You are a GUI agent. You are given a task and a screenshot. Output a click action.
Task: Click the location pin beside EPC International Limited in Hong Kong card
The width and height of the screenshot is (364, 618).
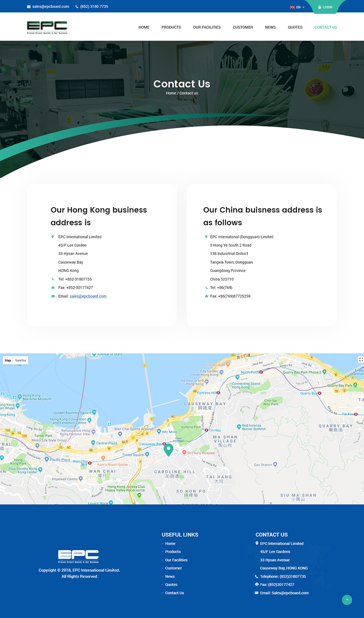pos(52,237)
